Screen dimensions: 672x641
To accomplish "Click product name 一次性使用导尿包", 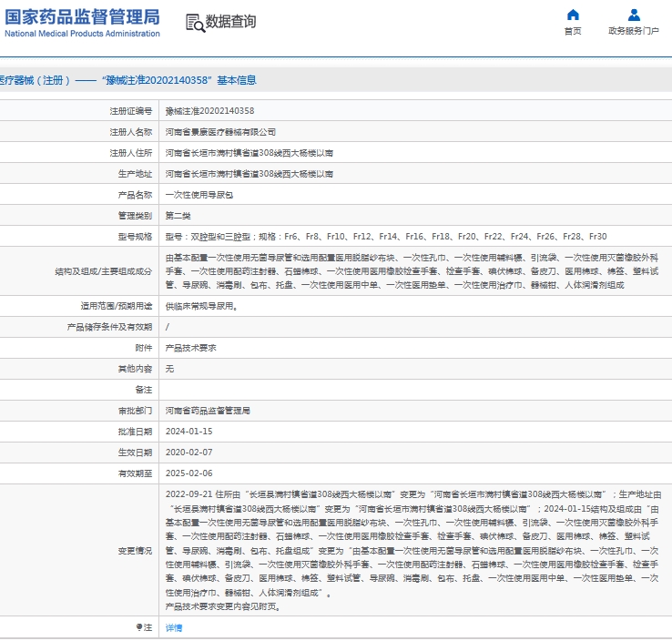I will (x=199, y=195).
